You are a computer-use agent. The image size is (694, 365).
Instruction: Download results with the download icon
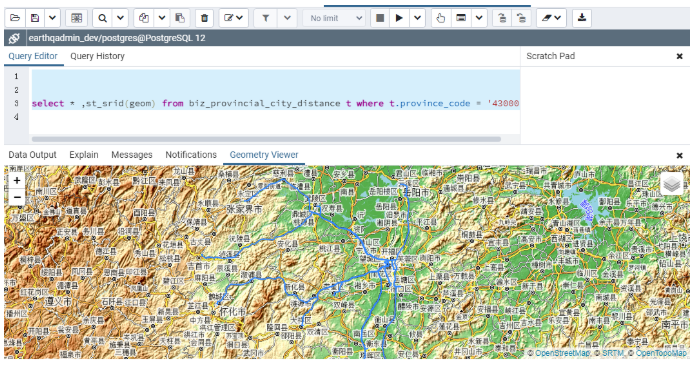tap(582, 18)
